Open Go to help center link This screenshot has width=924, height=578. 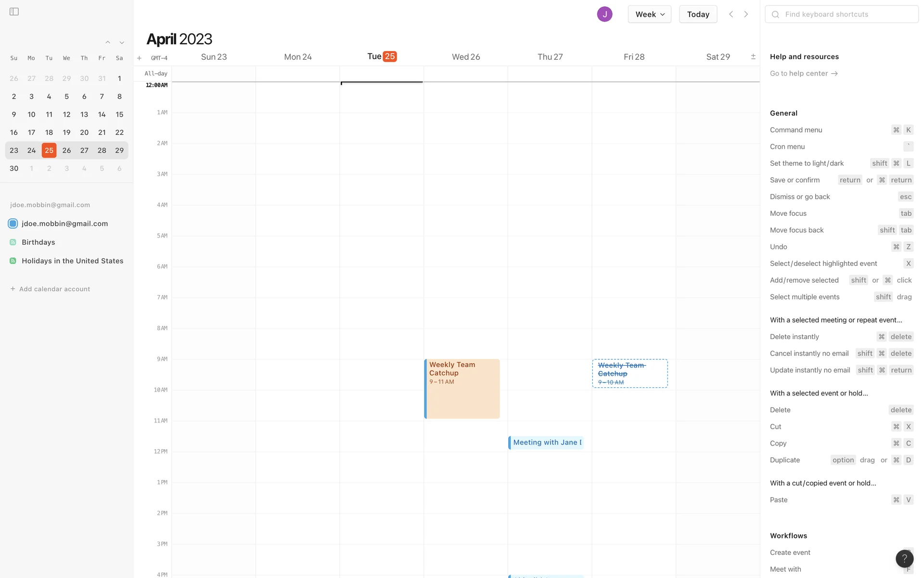[x=804, y=74]
